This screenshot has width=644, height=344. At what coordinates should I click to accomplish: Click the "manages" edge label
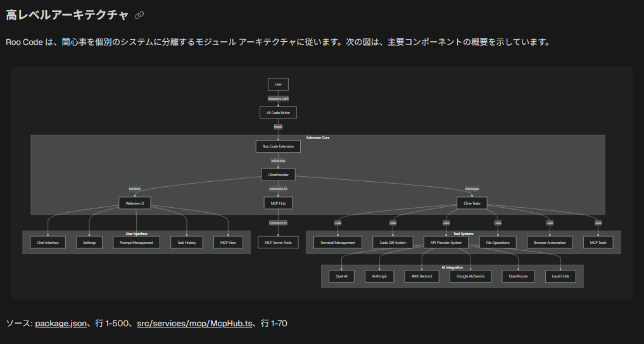472,189
